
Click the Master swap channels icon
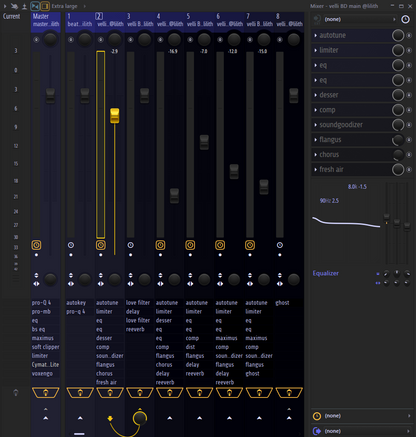(x=36, y=284)
